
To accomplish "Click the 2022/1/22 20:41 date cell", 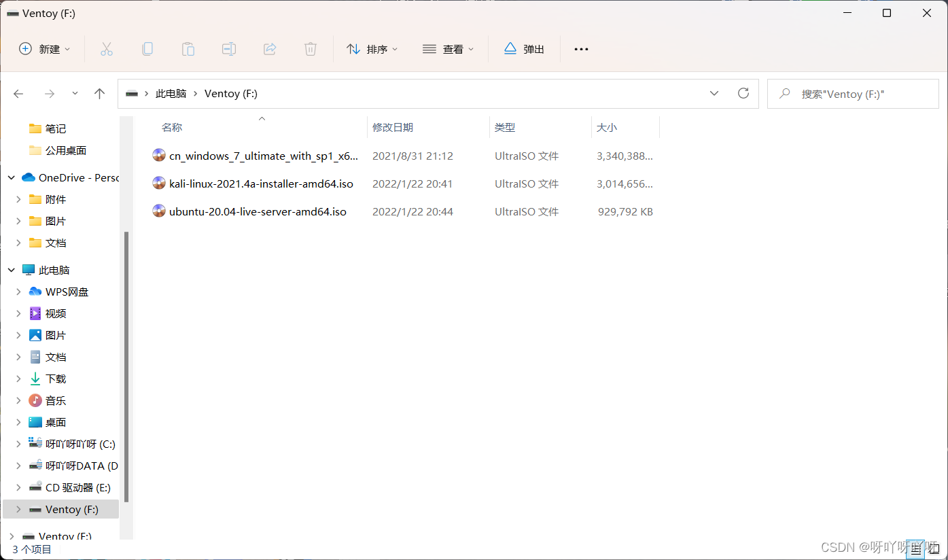I will [412, 183].
